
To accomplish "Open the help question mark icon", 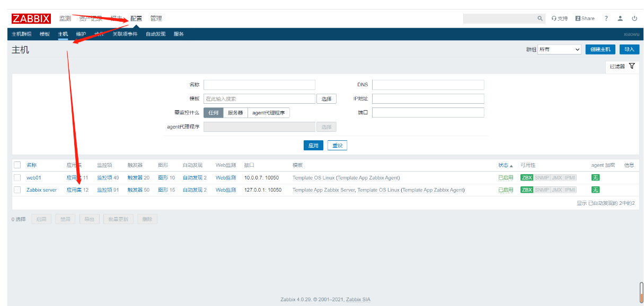I will tap(606, 19).
